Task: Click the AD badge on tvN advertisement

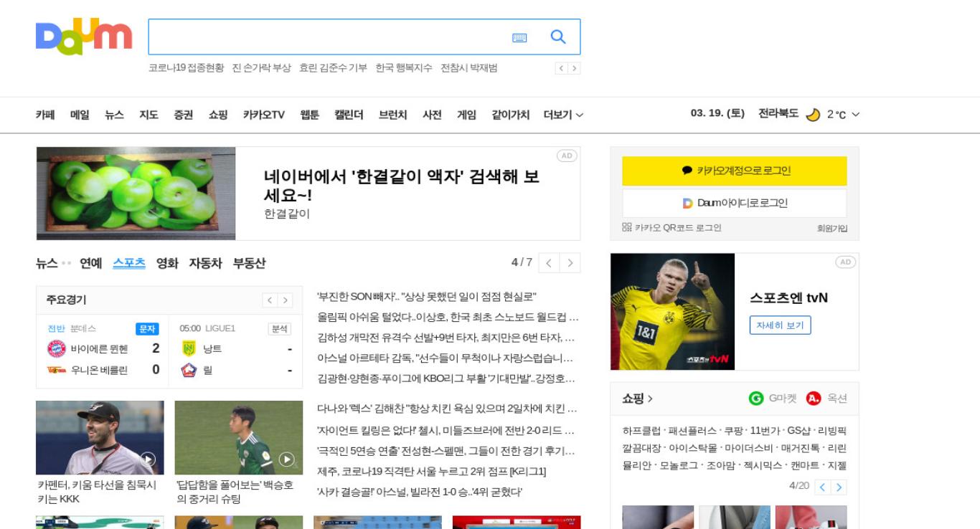Action: coord(845,262)
